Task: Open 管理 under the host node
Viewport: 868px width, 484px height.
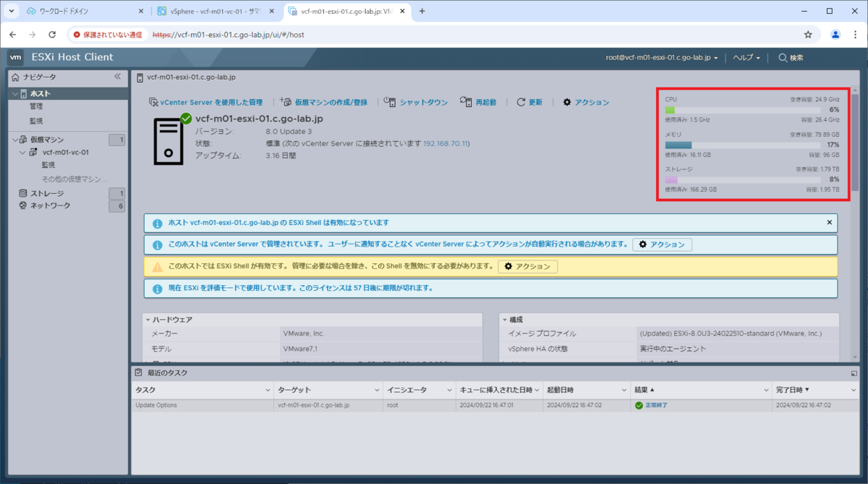Action: 36,106
